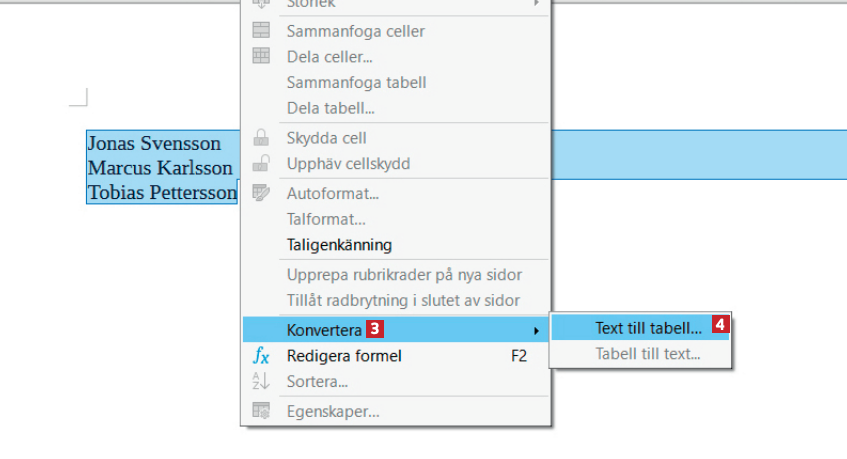Toggle Tillåt radbrytning i slutet av sidor
This screenshot has width=847, height=459.
tap(403, 300)
